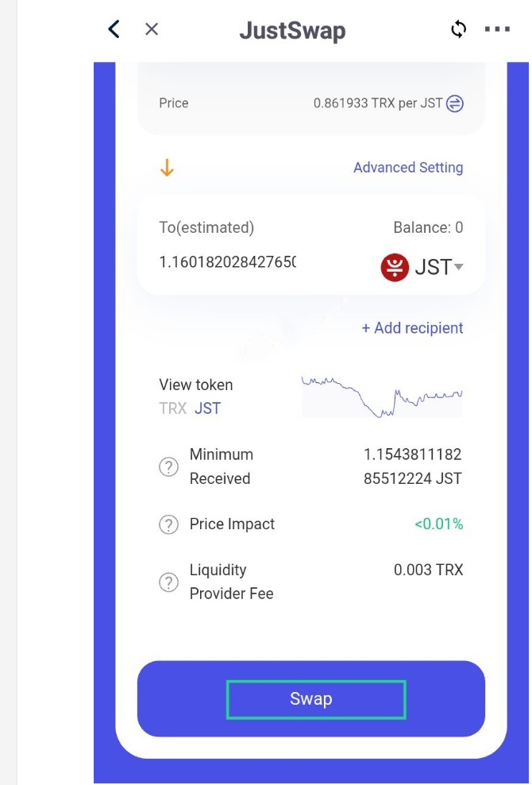Screen dimensions: 532x785
Task: Click the estimated amount input field
Action: [227, 262]
